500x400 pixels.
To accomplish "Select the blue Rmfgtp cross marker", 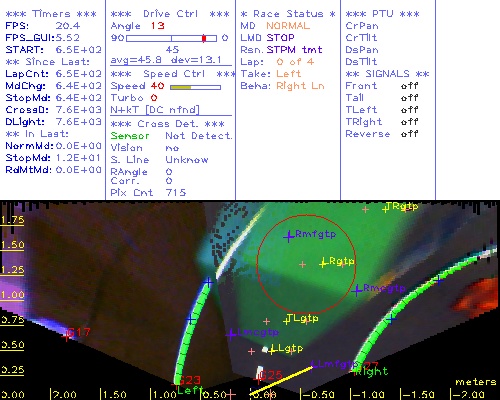I will tap(289, 236).
